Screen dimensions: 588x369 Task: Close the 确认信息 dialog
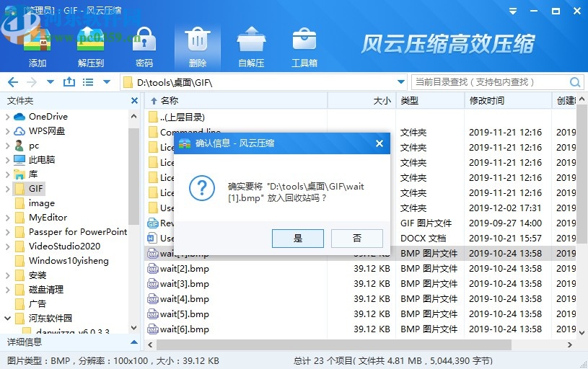pyautogui.click(x=379, y=143)
